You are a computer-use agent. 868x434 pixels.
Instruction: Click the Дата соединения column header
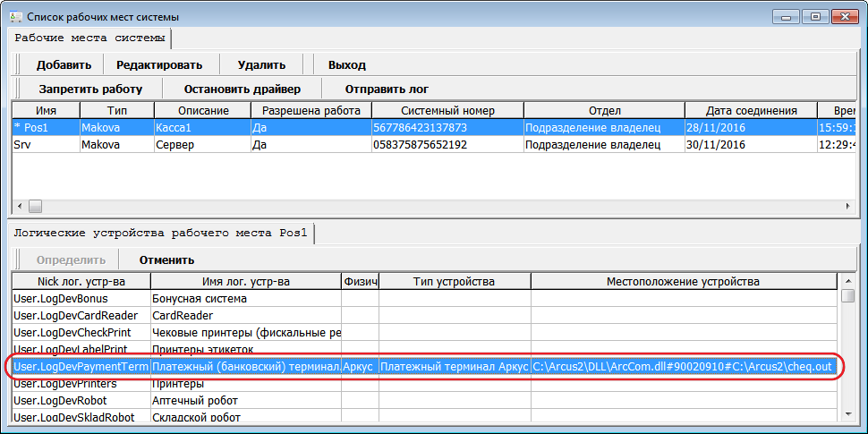pos(751,110)
